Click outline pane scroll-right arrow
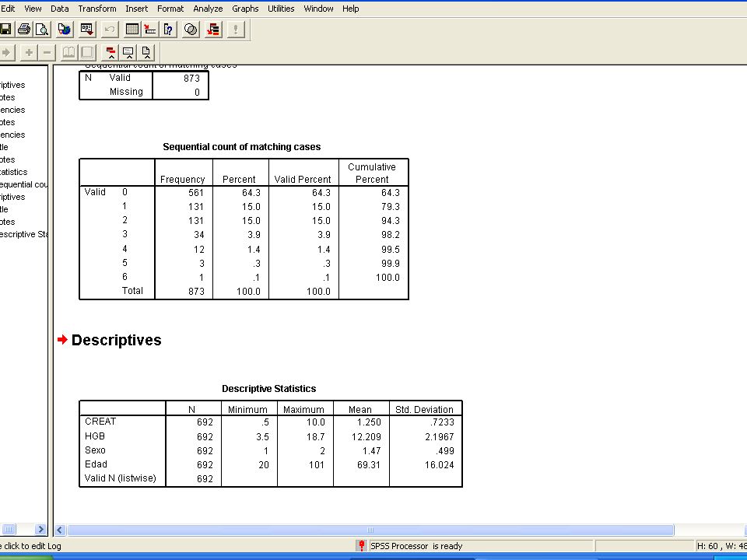This screenshot has height=560, width=747. 40,529
